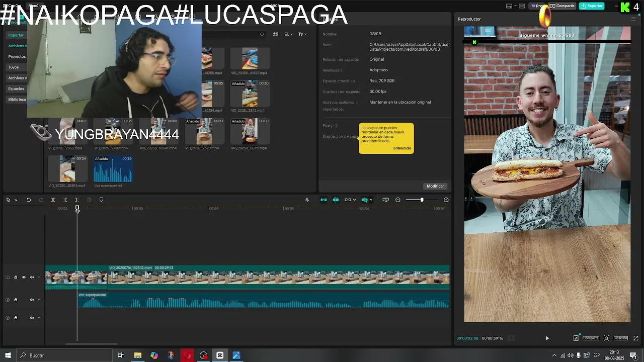
Task: Click the fullscreen preview icon
Action: point(636,338)
